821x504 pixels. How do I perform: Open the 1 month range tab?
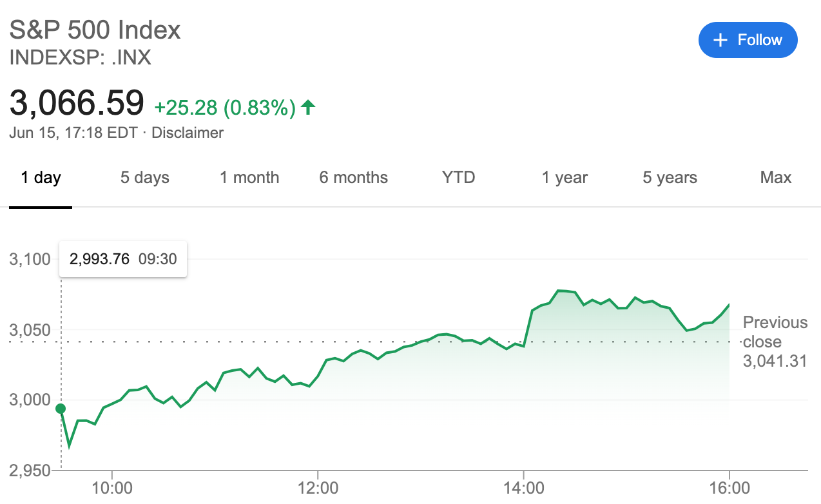coord(249,178)
